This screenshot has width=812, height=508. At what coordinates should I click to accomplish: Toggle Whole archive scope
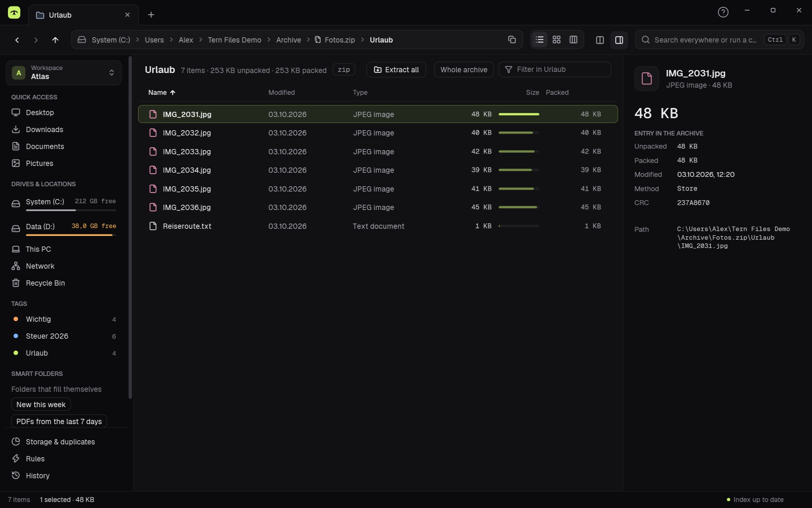click(464, 70)
